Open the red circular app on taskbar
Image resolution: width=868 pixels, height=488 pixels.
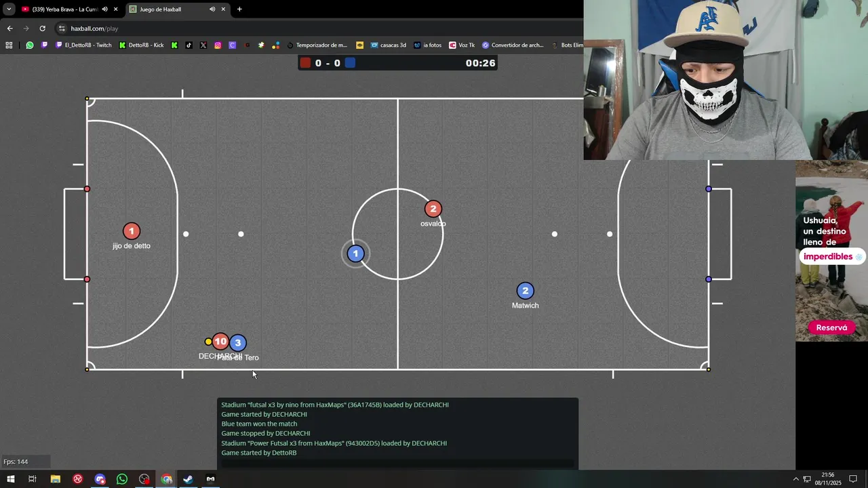[x=78, y=479]
